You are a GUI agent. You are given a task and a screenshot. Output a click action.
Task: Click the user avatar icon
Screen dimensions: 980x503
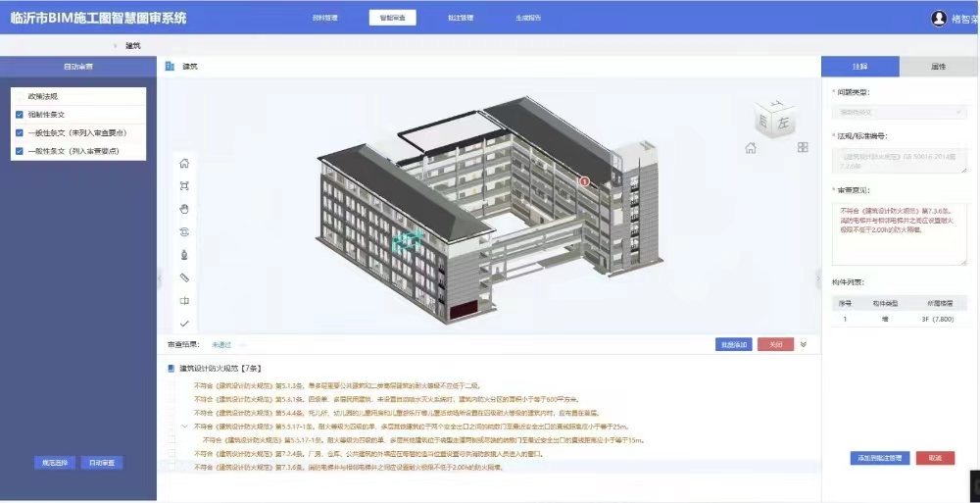[x=940, y=19]
